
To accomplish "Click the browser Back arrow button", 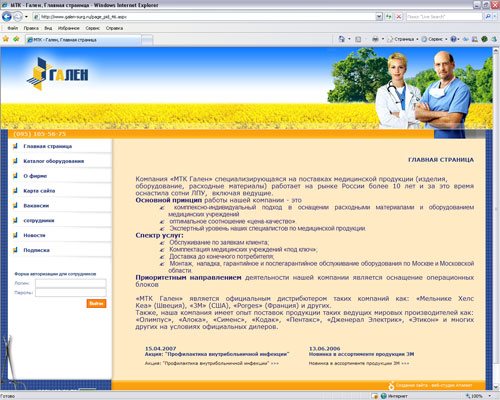I will (x=7, y=16).
